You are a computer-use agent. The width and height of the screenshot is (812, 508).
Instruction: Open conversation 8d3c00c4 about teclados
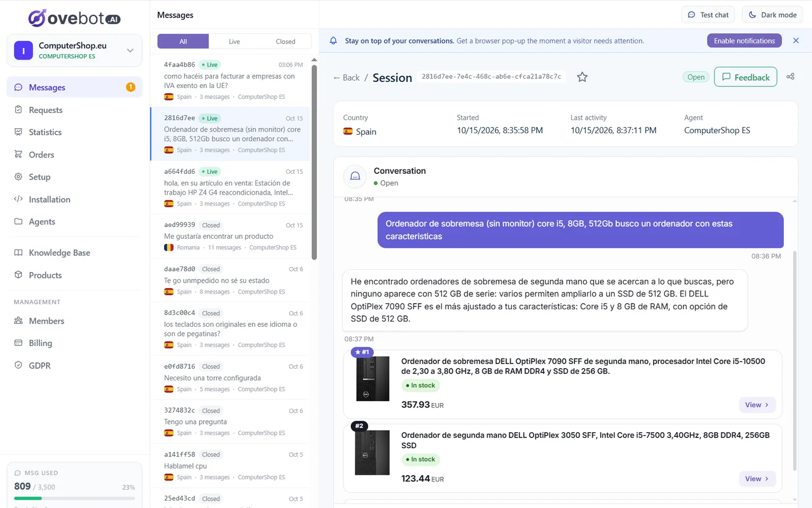pos(230,329)
